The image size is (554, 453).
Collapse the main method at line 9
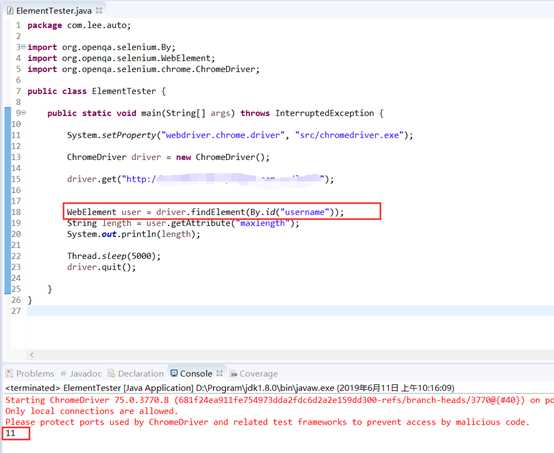click(23, 113)
